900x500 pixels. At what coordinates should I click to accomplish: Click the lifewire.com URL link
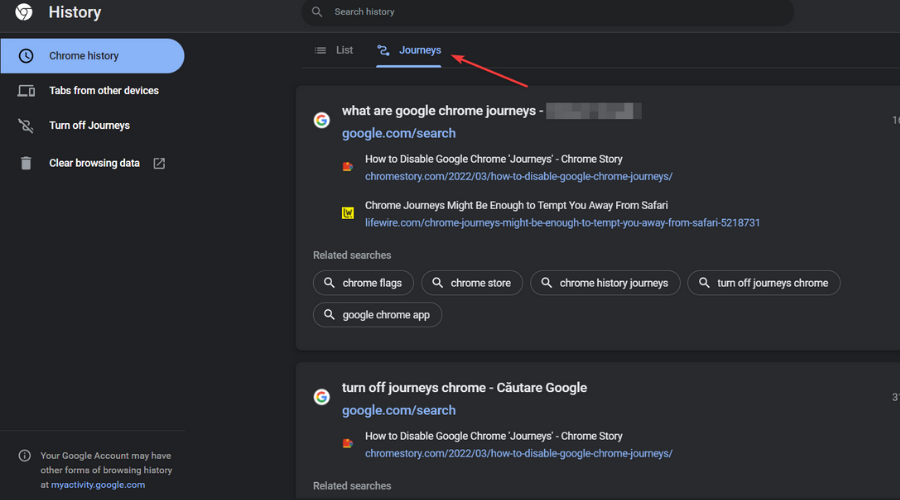coord(562,223)
